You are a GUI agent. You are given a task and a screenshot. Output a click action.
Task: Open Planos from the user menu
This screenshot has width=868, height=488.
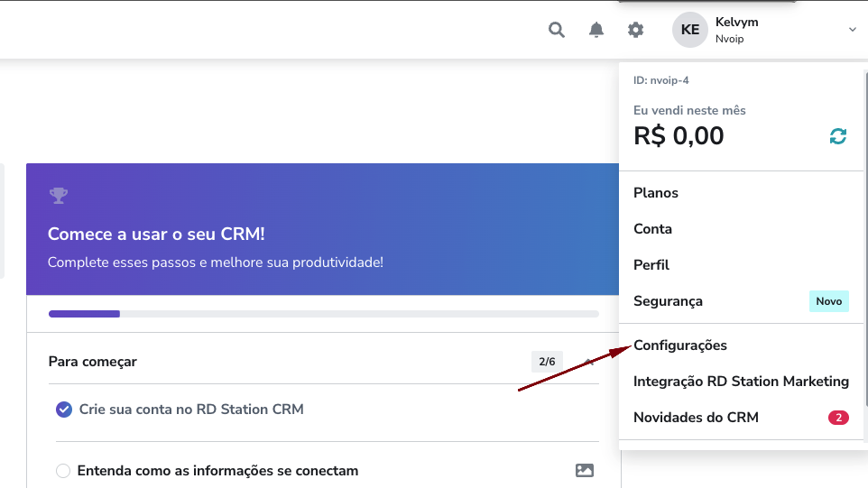(656, 193)
